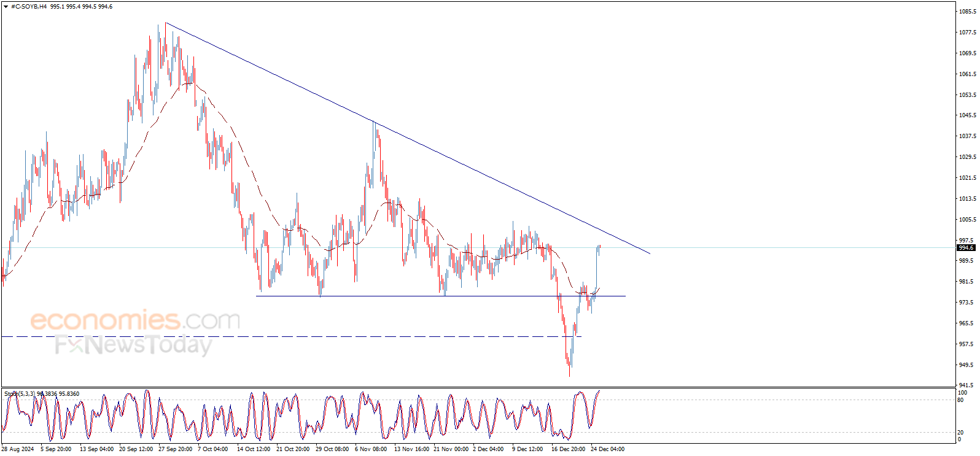
Task: Click the small triangle beside #C-SOYB,H4
Action: tap(6, 7)
